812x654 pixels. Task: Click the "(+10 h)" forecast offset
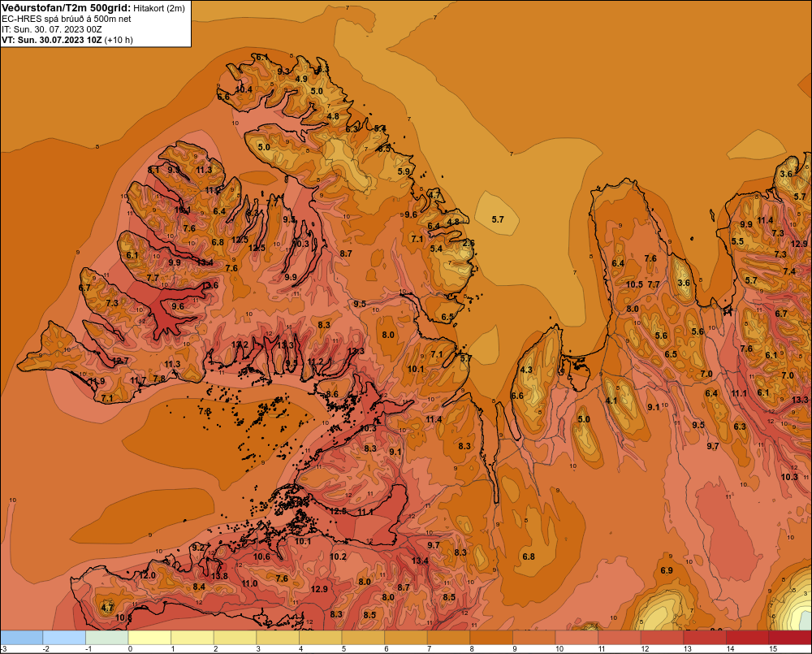click(x=119, y=40)
